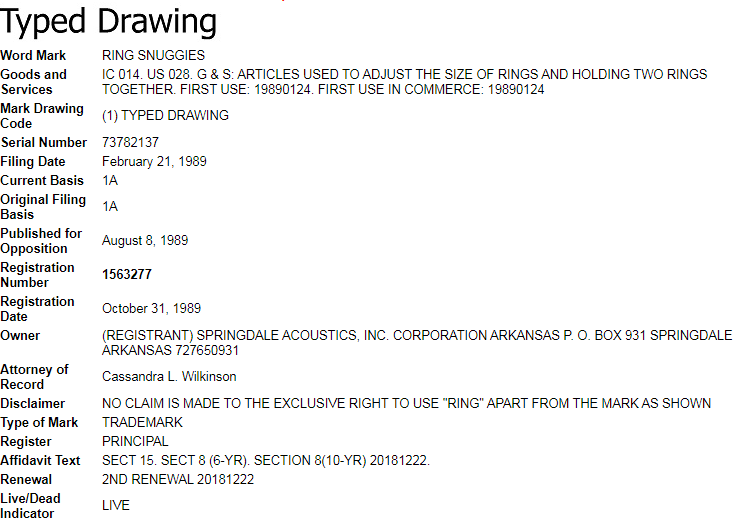The width and height of the screenshot is (739, 524).
Task: Select the published date August 8, 1989
Action: click(x=145, y=241)
